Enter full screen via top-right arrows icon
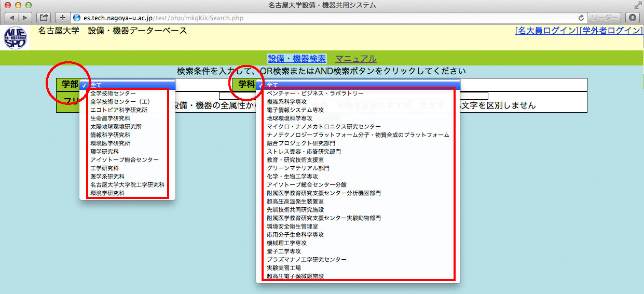The height and width of the screenshot is (294, 644). point(637,5)
